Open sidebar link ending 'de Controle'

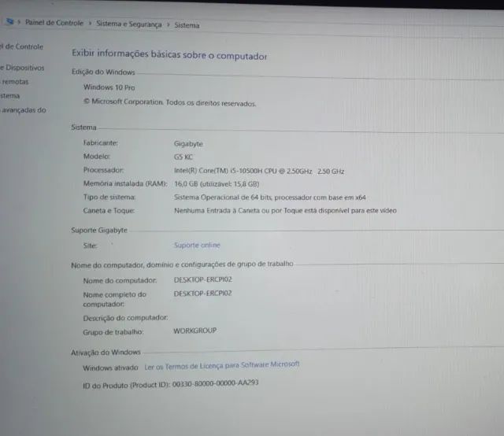click(x=21, y=46)
